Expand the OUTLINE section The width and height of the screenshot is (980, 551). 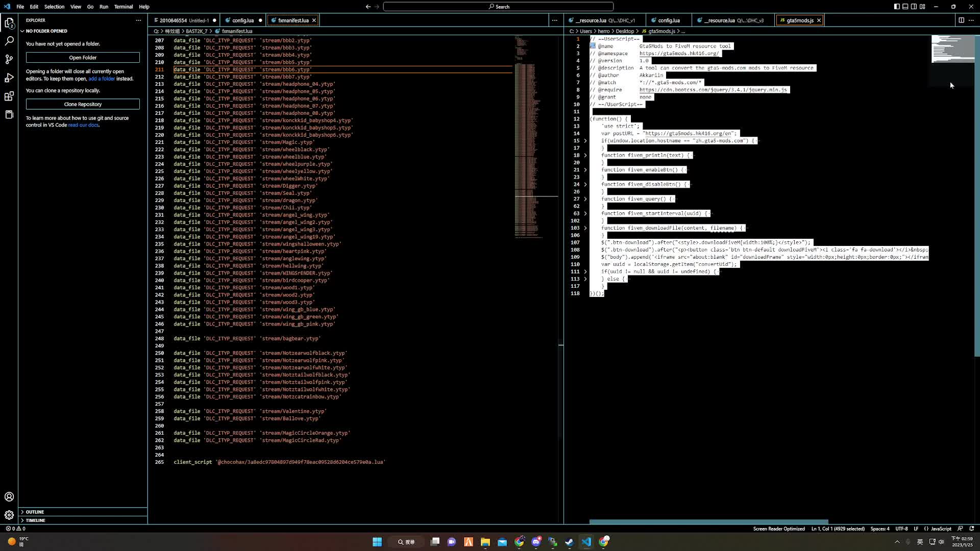coord(35,512)
